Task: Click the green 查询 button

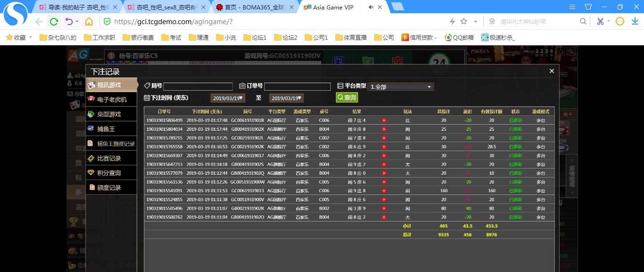Action: [347, 97]
